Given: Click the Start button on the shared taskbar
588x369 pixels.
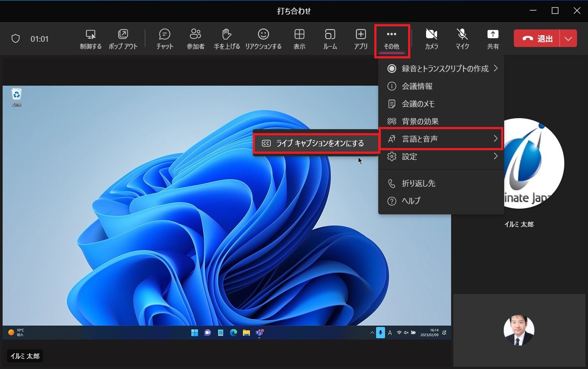Looking at the screenshot, I should pyautogui.click(x=194, y=333).
